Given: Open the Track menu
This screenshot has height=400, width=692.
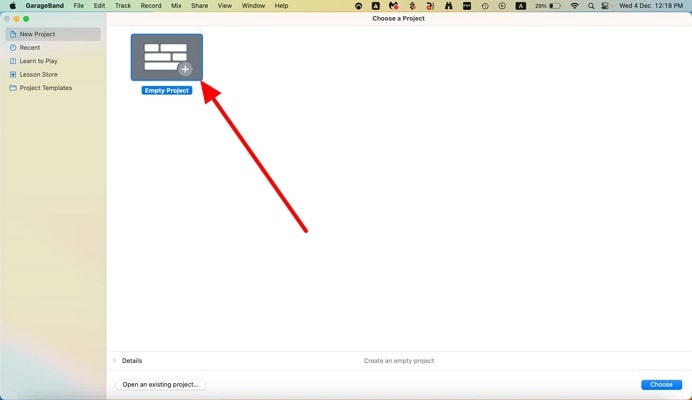Looking at the screenshot, I should coord(123,6).
